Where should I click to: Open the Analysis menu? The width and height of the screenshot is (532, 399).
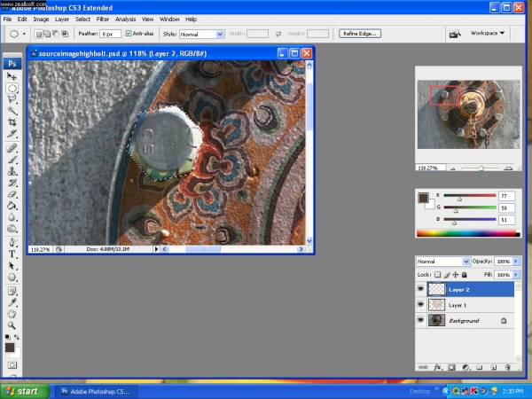pos(126,20)
